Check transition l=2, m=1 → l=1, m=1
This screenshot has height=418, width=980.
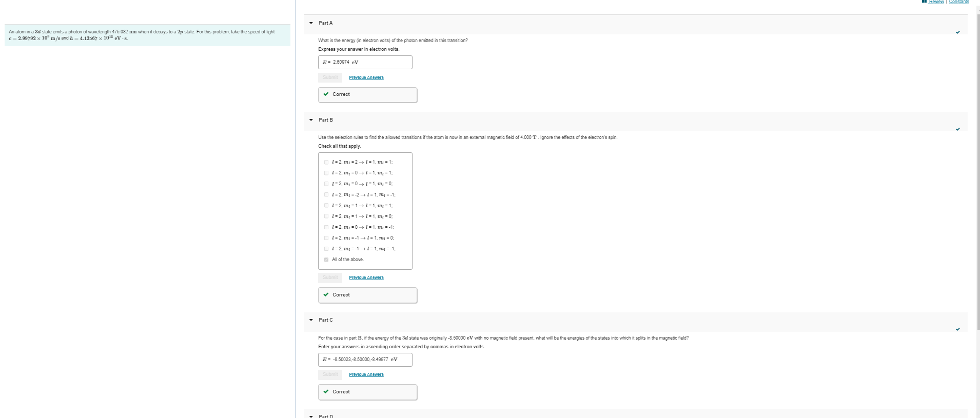click(326, 206)
